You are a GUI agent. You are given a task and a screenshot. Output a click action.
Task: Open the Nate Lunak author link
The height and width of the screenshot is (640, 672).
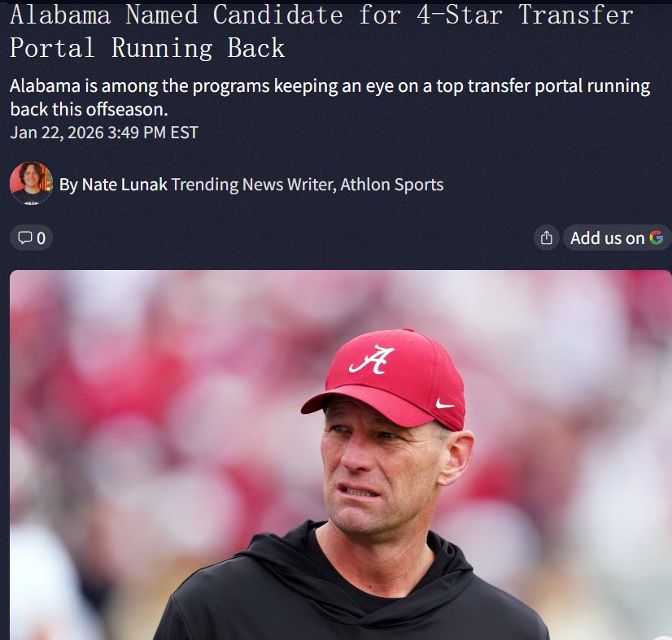124,185
